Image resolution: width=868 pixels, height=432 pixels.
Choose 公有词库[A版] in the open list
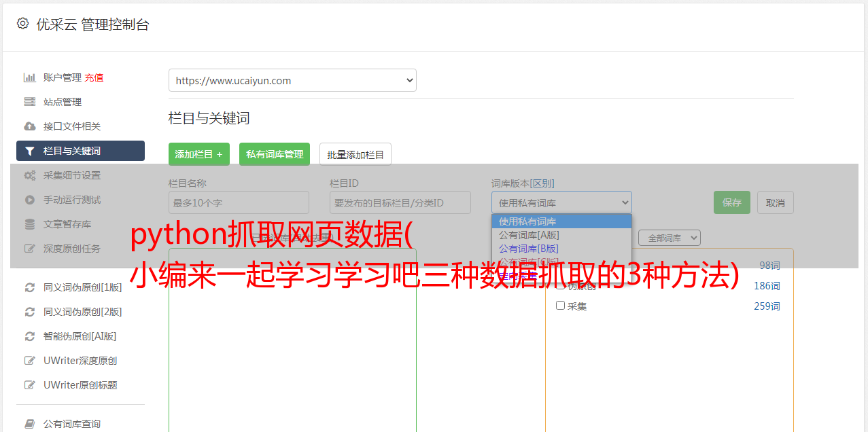pos(561,235)
